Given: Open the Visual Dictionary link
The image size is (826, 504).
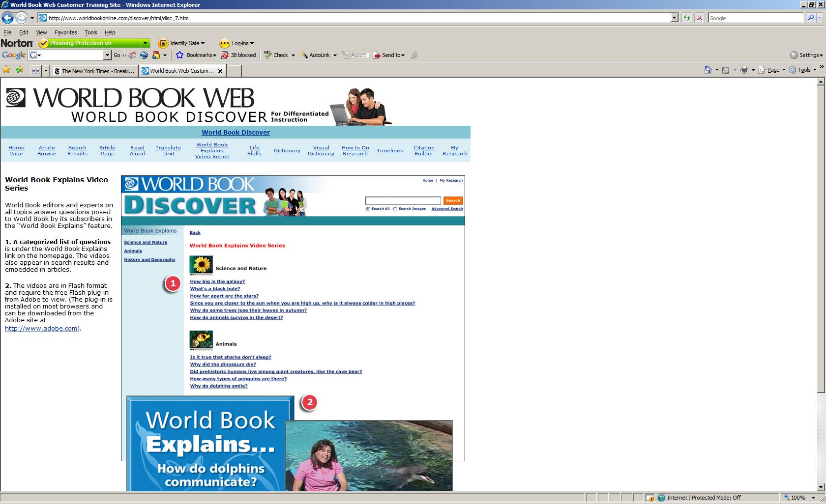Looking at the screenshot, I should point(321,151).
